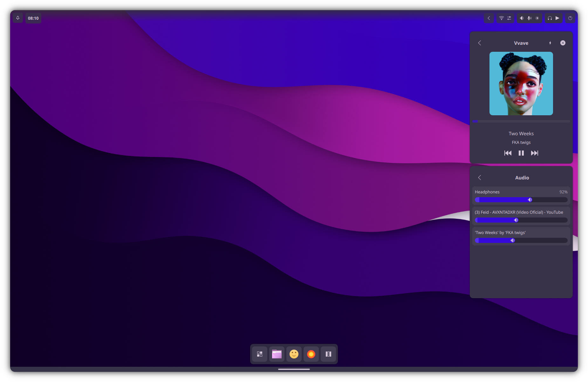Go back using Vvave panel chevron
The height and width of the screenshot is (382, 588).
coord(480,43)
